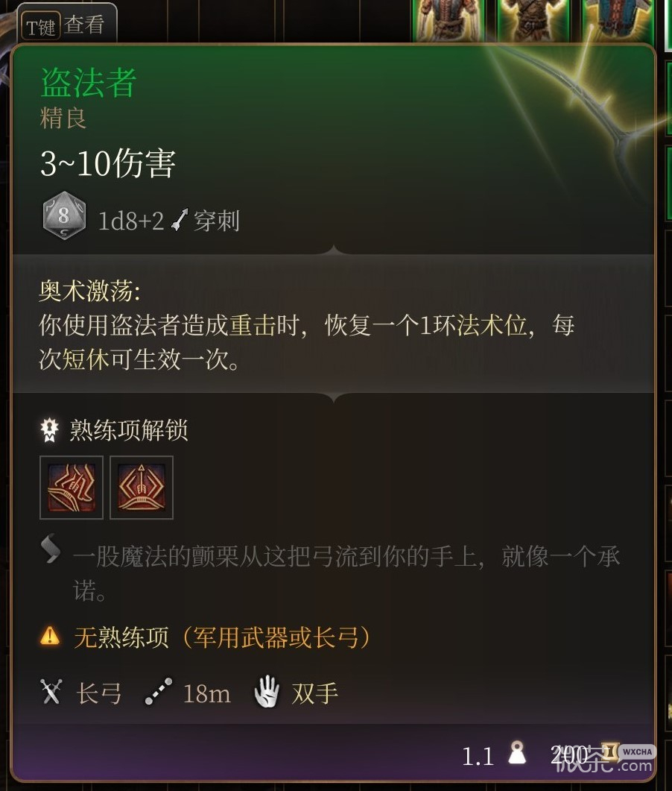The width and height of the screenshot is (672, 791).
Task: Click the 熟练项解锁 label
Action: 129,430
